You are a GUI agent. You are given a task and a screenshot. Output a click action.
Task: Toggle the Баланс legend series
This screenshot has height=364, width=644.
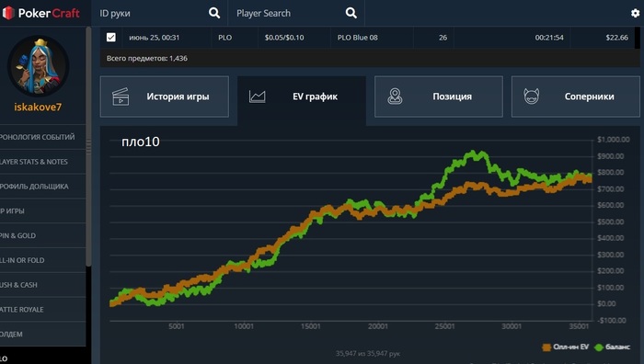(612, 347)
